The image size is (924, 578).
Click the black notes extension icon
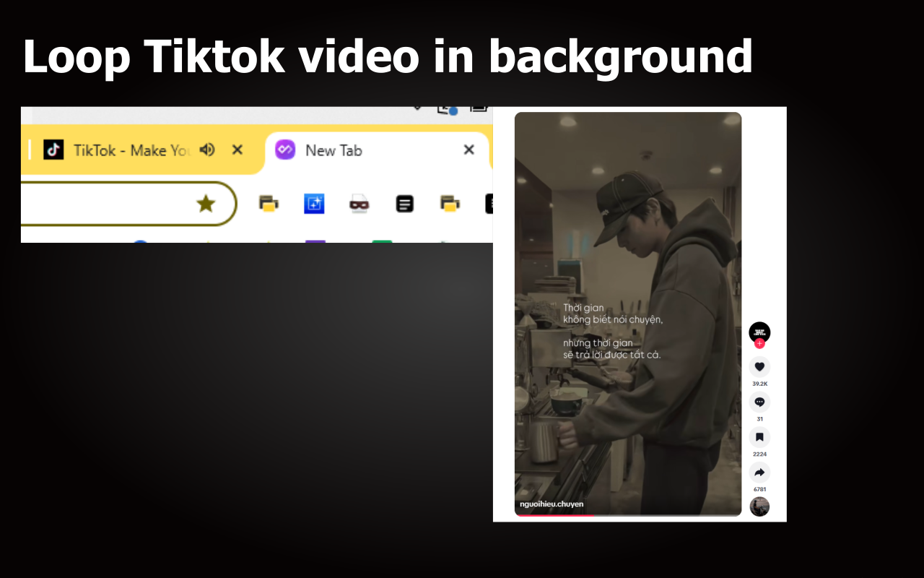(404, 203)
